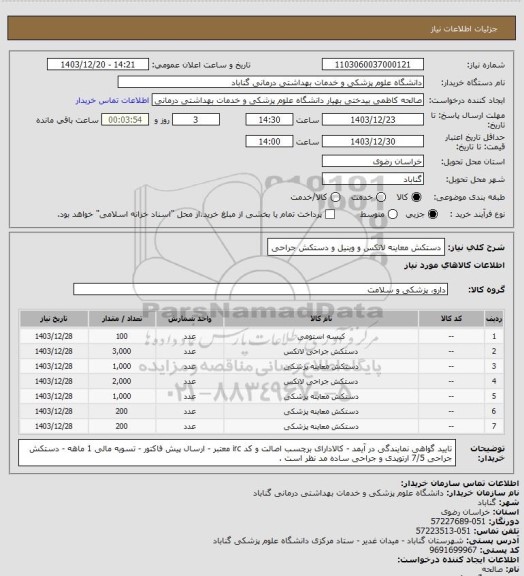
Task: Click the response deadline date 1403/12/23
Action: (373, 120)
